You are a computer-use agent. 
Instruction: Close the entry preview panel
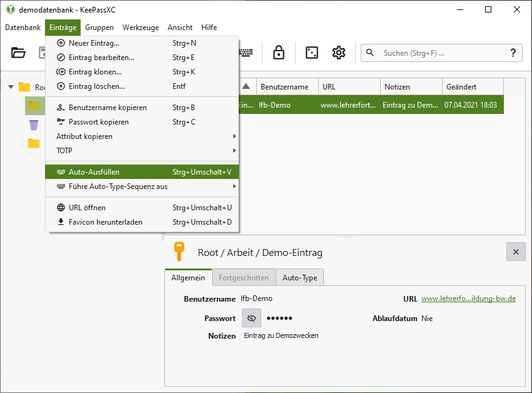pyautogui.click(x=515, y=252)
